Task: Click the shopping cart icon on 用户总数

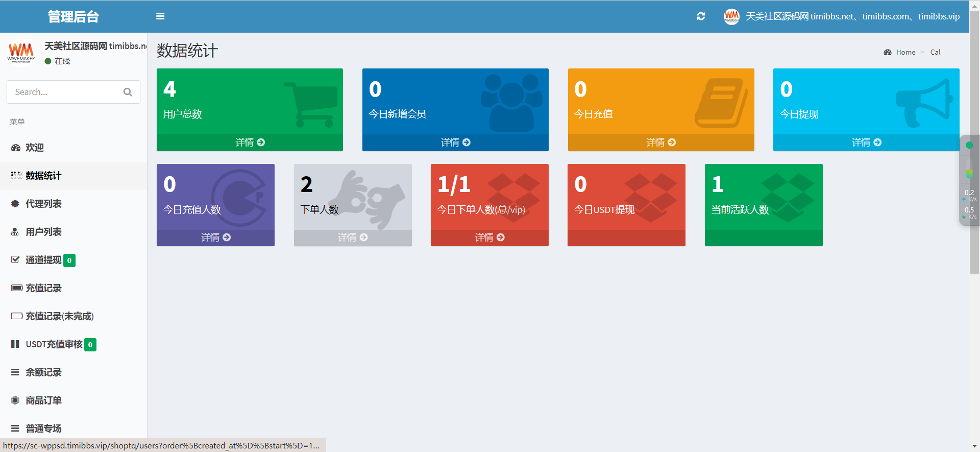Action: pyautogui.click(x=310, y=105)
